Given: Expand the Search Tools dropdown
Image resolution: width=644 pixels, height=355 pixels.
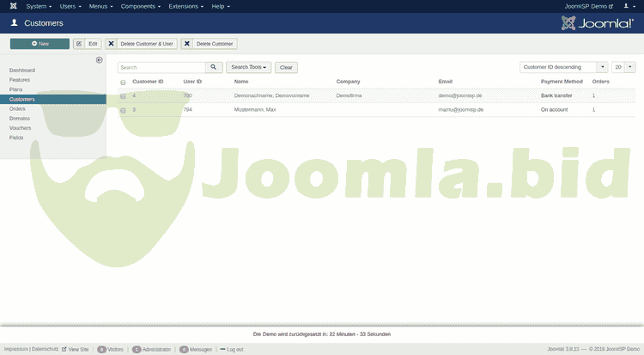Looking at the screenshot, I should [x=250, y=67].
